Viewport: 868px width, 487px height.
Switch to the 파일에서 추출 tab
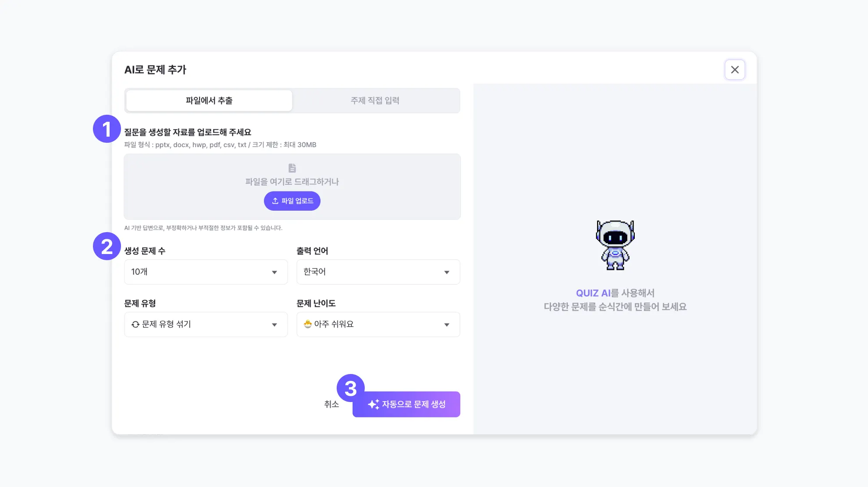click(x=209, y=100)
